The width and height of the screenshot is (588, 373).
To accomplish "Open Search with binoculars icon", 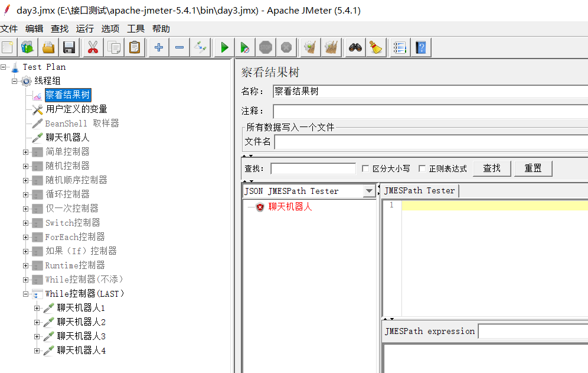I will tap(355, 48).
